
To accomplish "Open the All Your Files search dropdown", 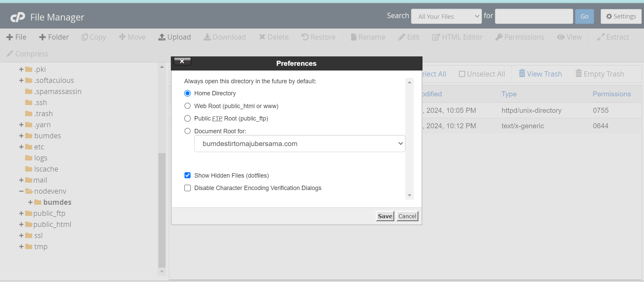I will coord(446,16).
